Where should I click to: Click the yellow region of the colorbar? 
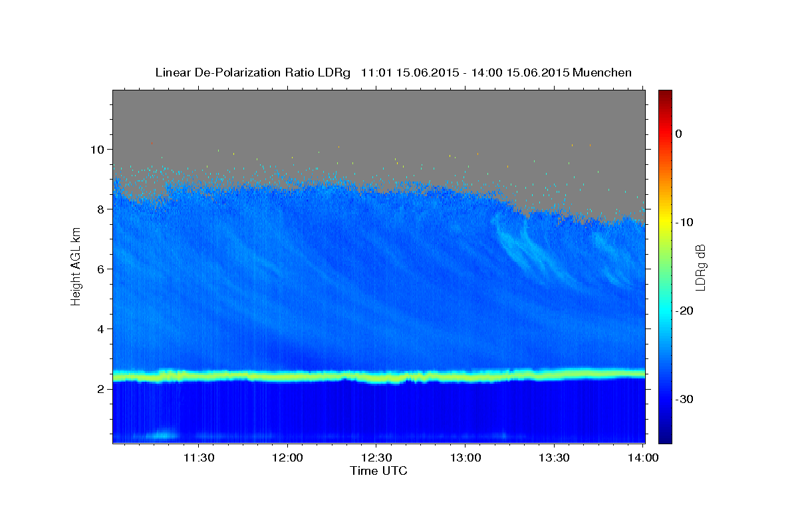point(665,222)
